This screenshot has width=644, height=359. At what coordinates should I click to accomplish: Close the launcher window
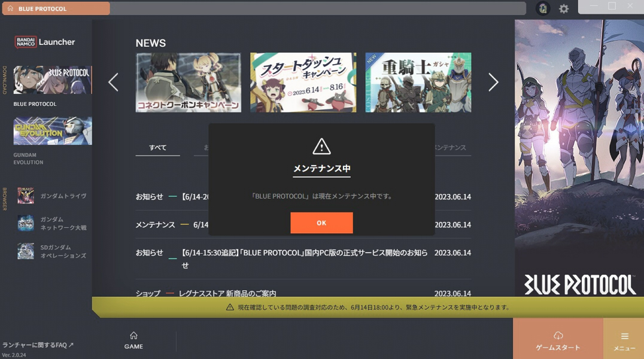[630, 6]
